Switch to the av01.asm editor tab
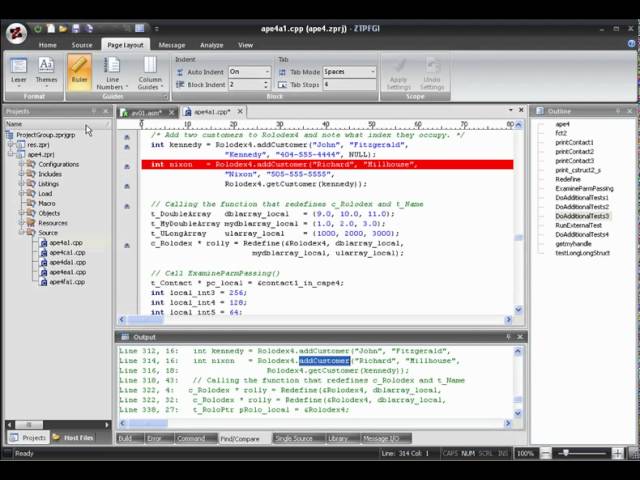The width and height of the screenshot is (640, 480). coord(146,113)
